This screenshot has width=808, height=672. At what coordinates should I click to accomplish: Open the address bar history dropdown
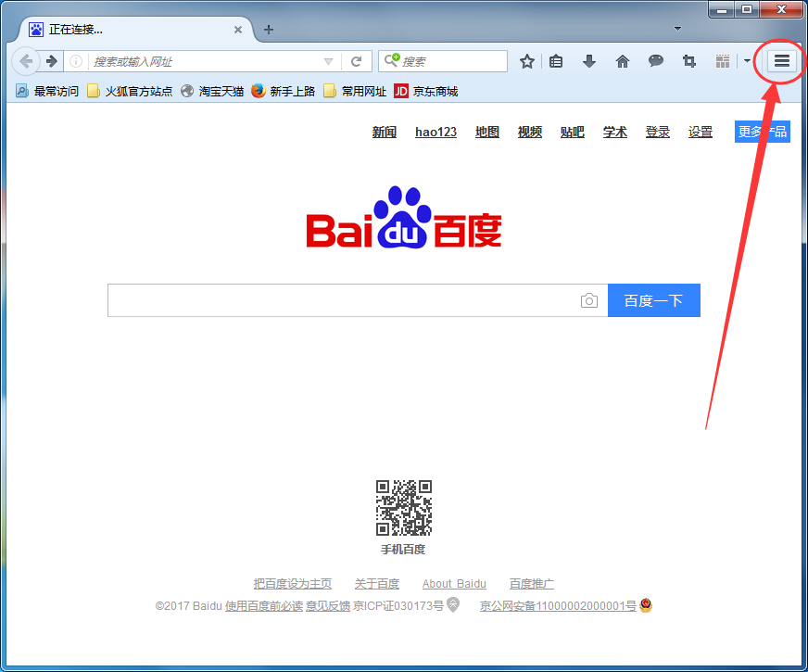click(x=328, y=62)
